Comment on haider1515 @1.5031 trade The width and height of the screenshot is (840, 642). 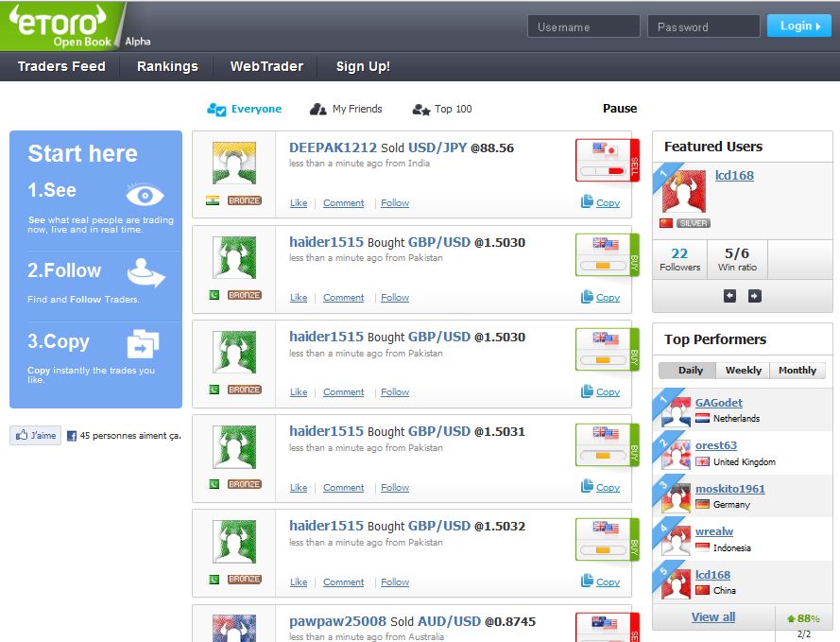point(343,488)
